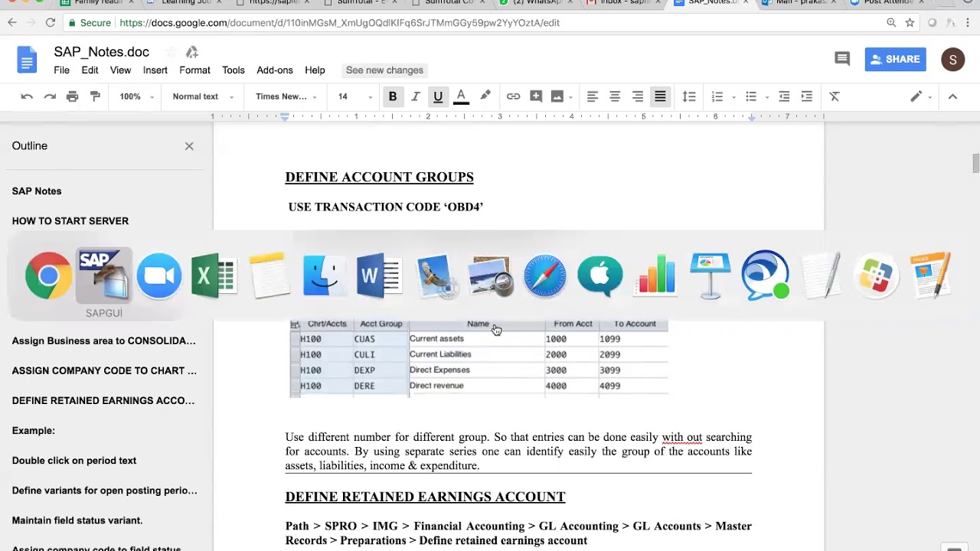Open the Times New font dropdown

(286, 96)
